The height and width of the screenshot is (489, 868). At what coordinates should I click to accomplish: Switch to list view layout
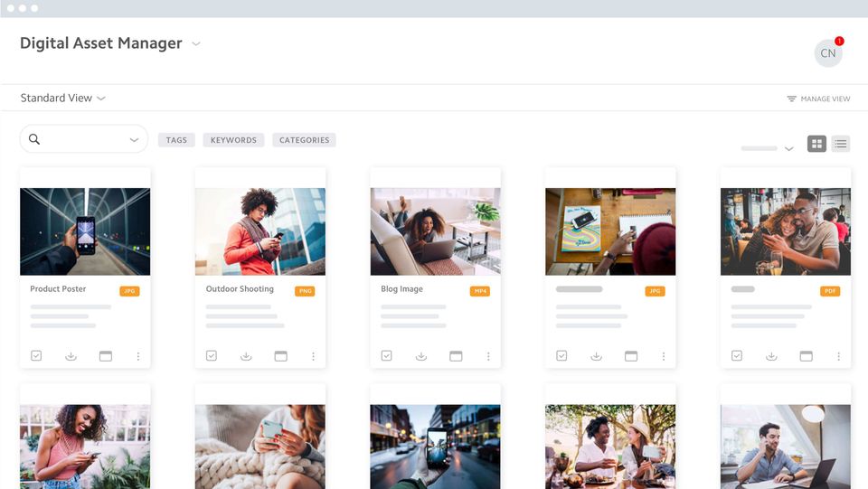(840, 144)
